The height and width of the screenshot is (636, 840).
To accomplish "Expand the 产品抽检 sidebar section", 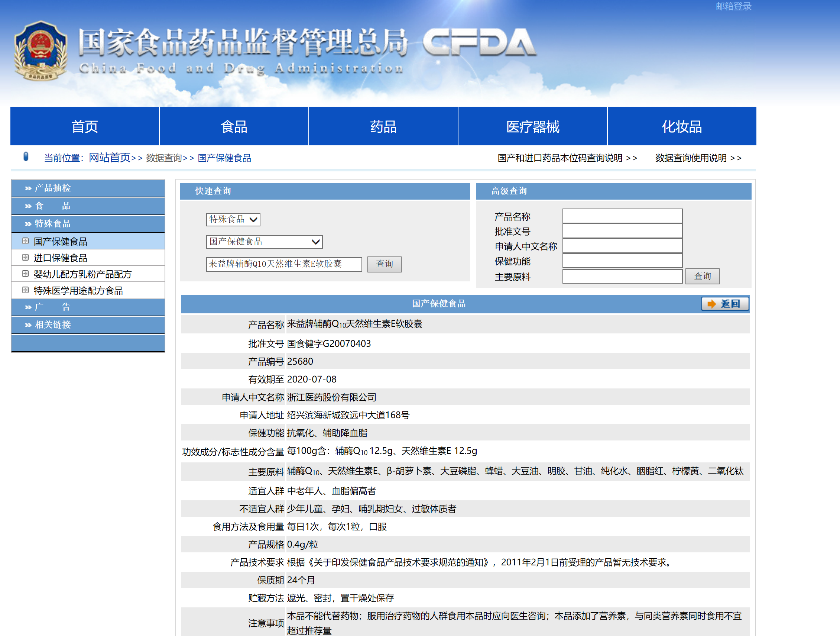I will [88, 188].
